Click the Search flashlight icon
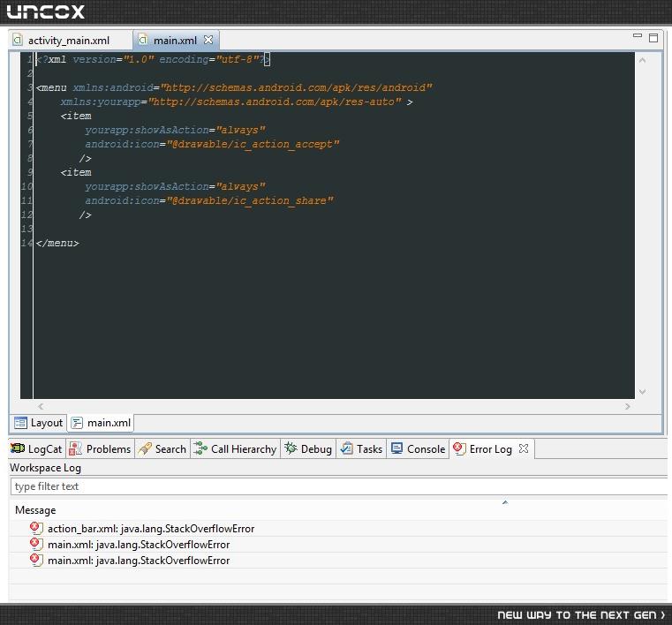The height and width of the screenshot is (625, 672). point(145,448)
